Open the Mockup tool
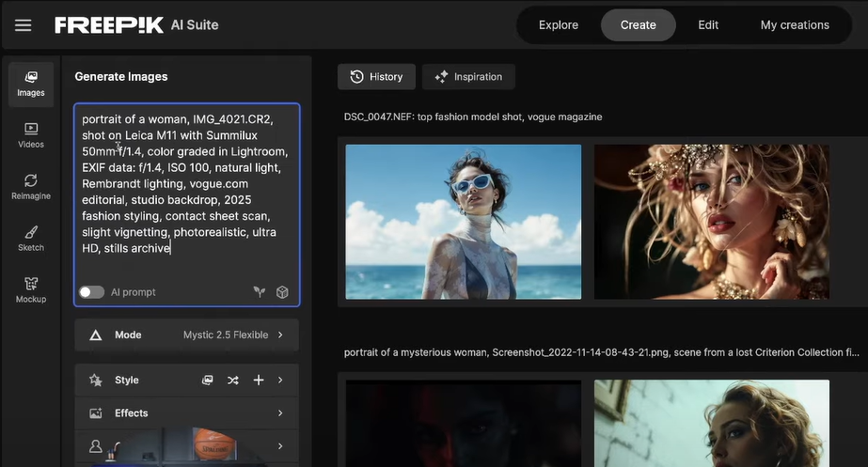The image size is (868, 467). click(x=31, y=290)
